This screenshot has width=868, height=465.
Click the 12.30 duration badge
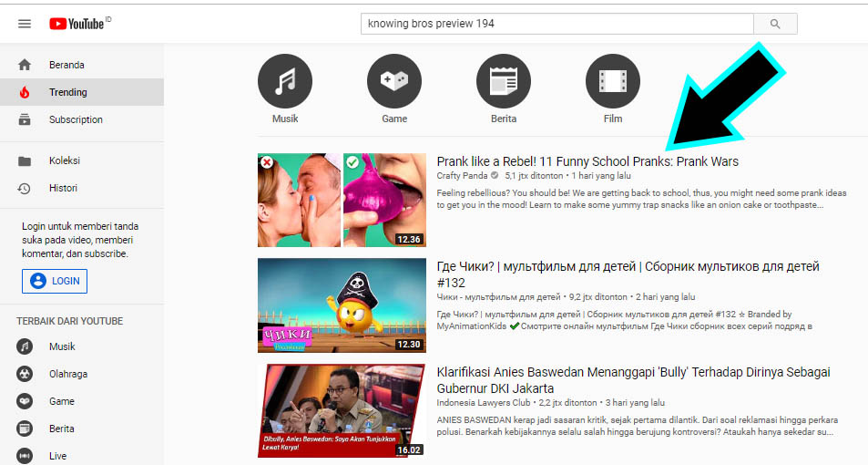tap(409, 344)
